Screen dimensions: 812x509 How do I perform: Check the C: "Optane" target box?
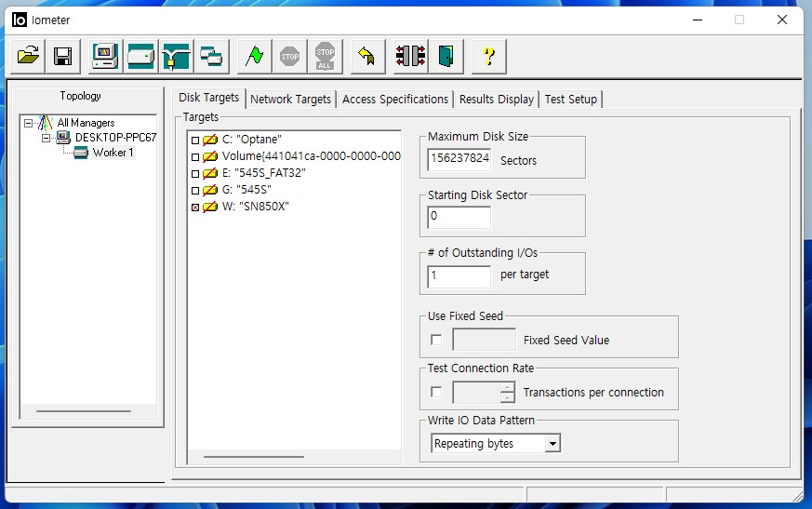point(195,140)
